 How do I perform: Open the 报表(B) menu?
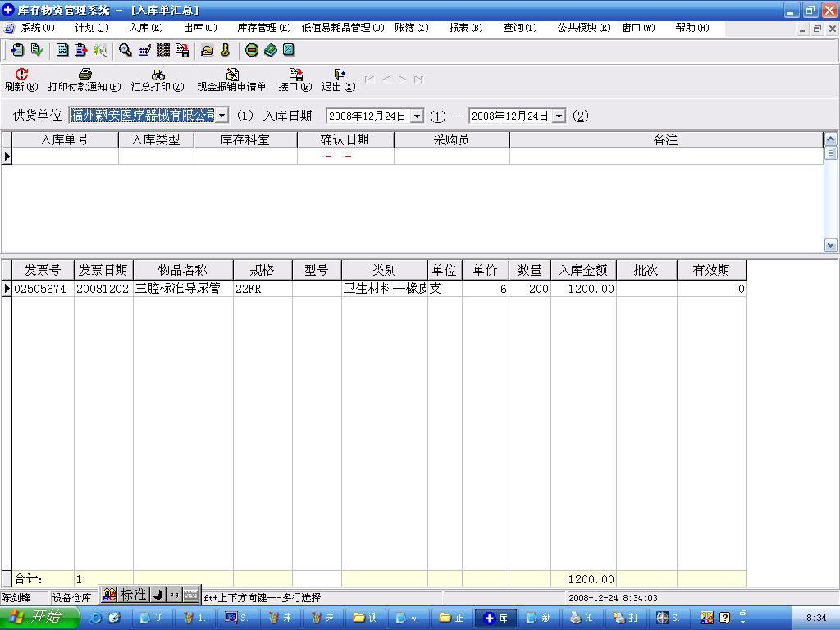pyautogui.click(x=465, y=28)
